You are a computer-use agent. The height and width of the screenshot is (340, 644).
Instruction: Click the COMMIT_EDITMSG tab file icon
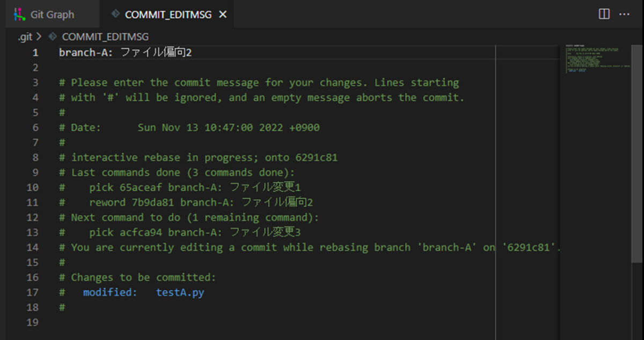tap(114, 15)
